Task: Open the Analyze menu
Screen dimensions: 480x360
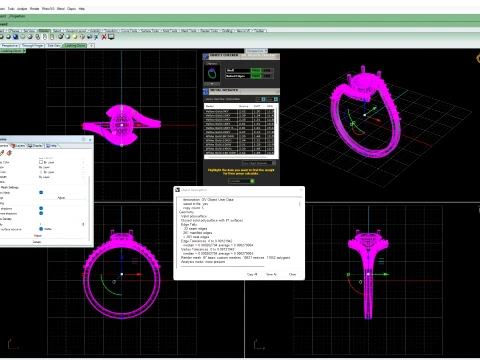Action: (x=22, y=9)
